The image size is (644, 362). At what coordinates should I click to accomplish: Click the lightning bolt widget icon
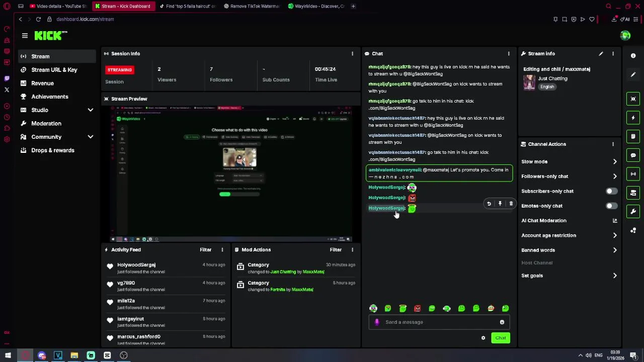pyautogui.click(x=633, y=118)
